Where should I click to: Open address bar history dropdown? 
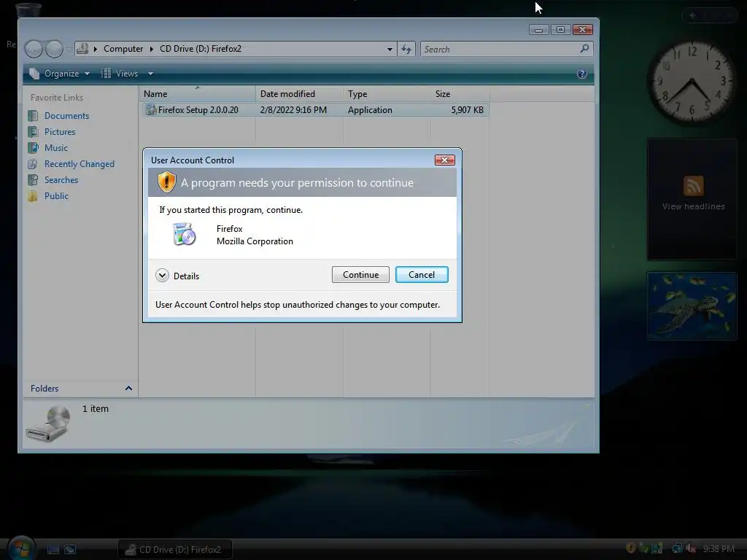tap(390, 49)
